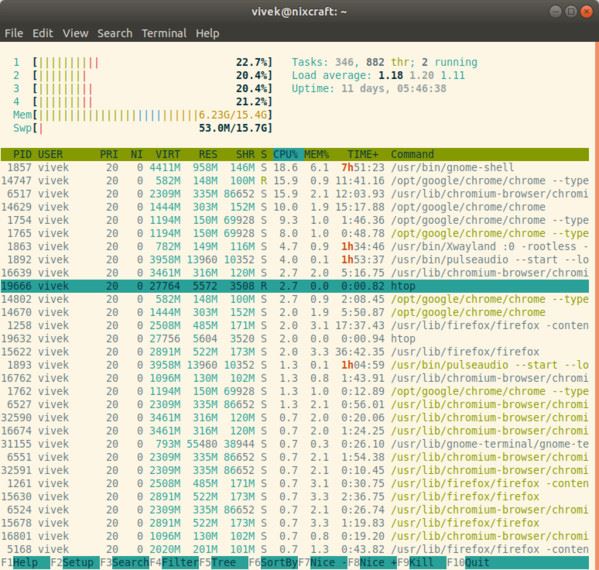Click the F9 Kill function button
The image size is (599, 570).
[422, 562]
